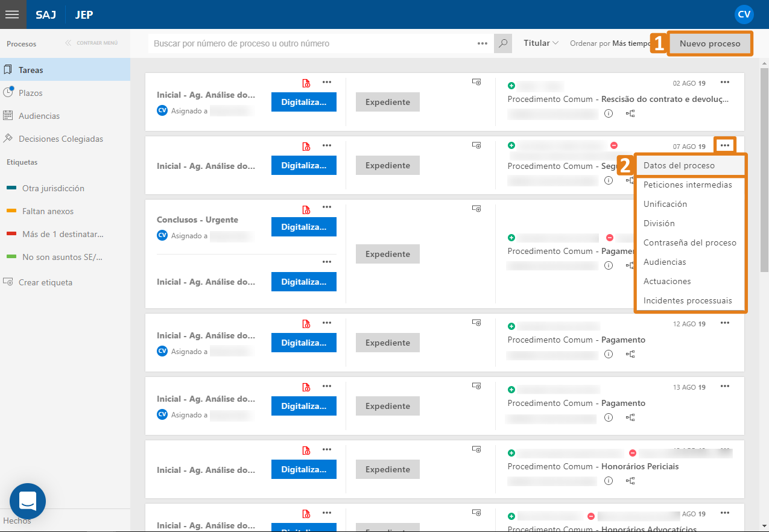The width and height of the screenshot is (769, 532).
Task: Select Contraseña del proceso menu entry
Action: tap(689, 242)
